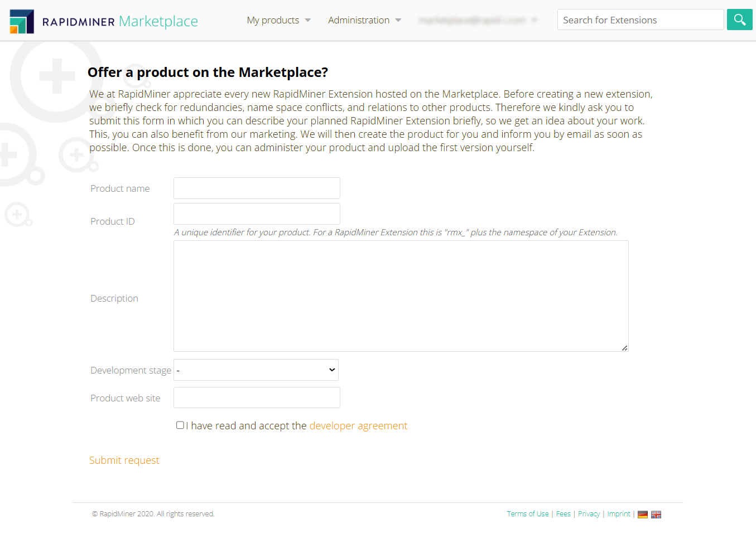
Task: Check the developer agreement acceptance checkbox
Action: point(180,425)
